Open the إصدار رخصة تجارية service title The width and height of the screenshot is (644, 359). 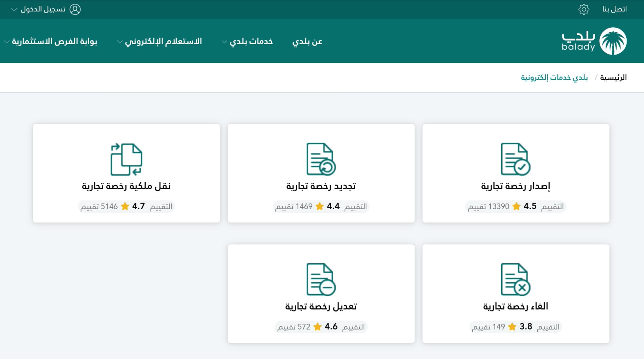click(x=515, y=186)
